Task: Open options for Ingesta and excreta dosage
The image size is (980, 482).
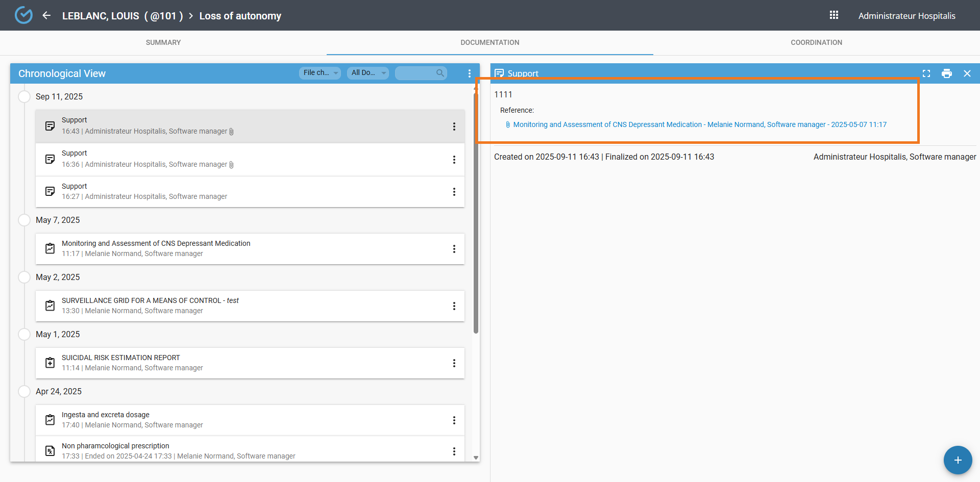Action: 454,420
